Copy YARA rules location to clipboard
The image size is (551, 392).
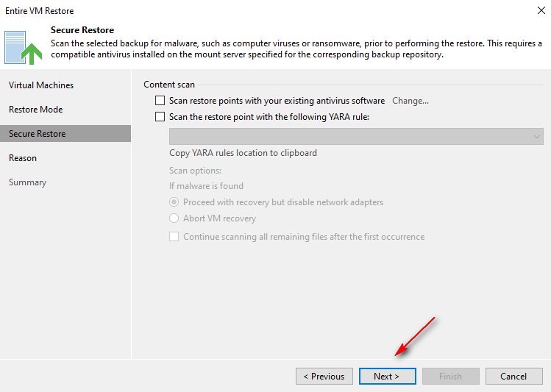tap(243, 153)
